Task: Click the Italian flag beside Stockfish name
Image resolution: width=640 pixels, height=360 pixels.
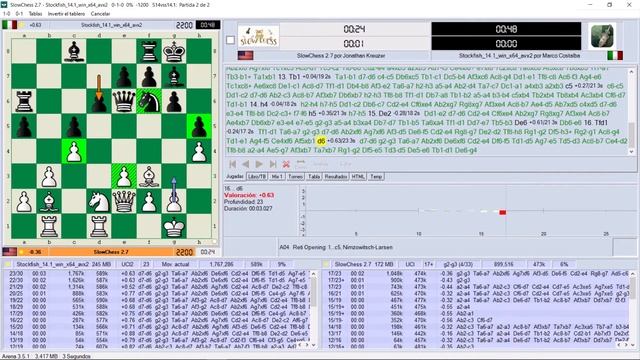Action: tap(615, 56)
